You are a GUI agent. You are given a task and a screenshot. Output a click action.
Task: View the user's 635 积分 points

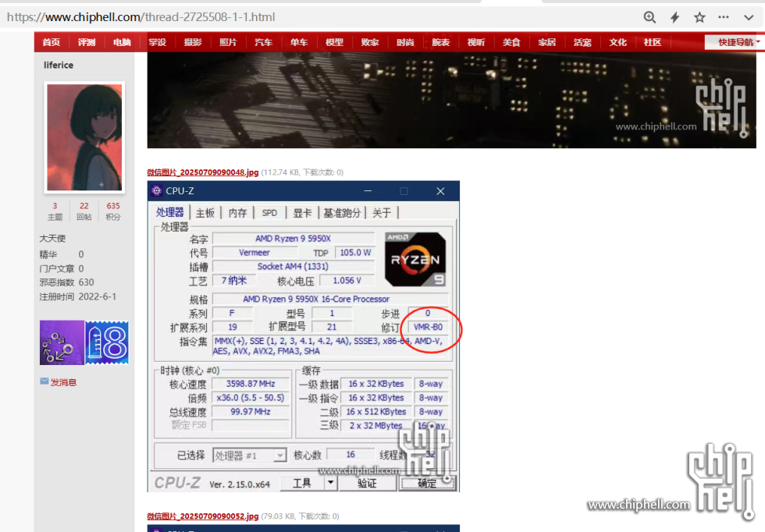113,211
